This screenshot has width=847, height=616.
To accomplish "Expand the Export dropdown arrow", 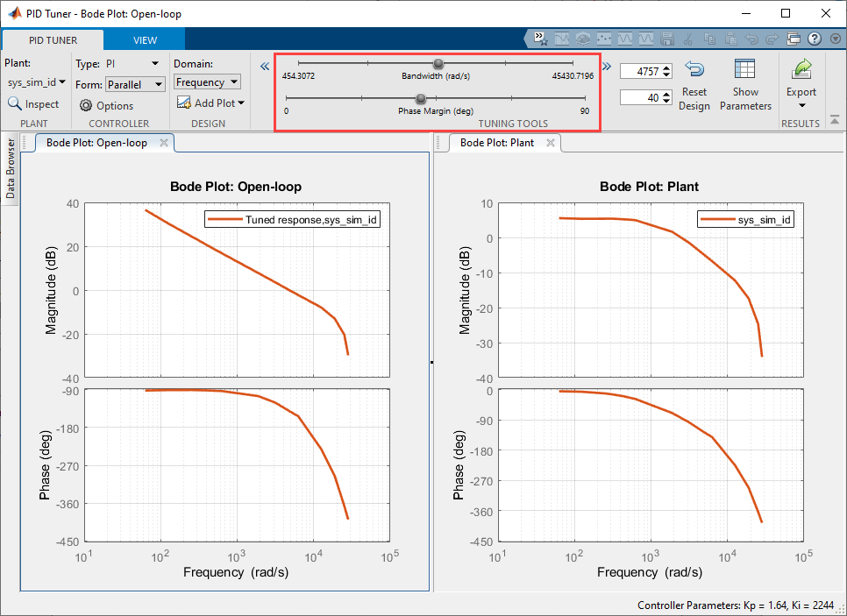I will tap(801, 106).
